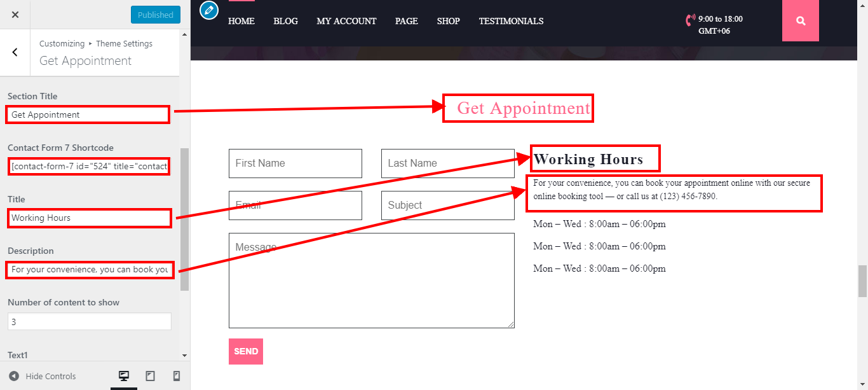This screenshot has width=868, height=390.
Task: Open the HOME menu item
Action: [x=241, y=21]
